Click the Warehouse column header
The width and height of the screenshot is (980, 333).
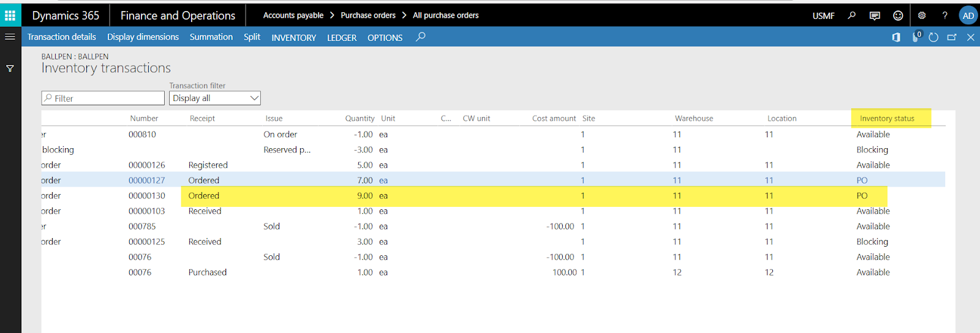694,118
